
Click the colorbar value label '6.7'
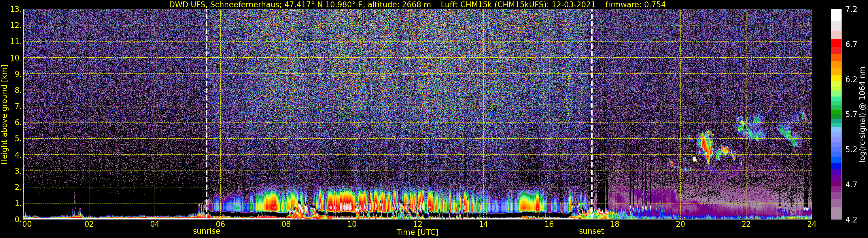coord(851,44)
